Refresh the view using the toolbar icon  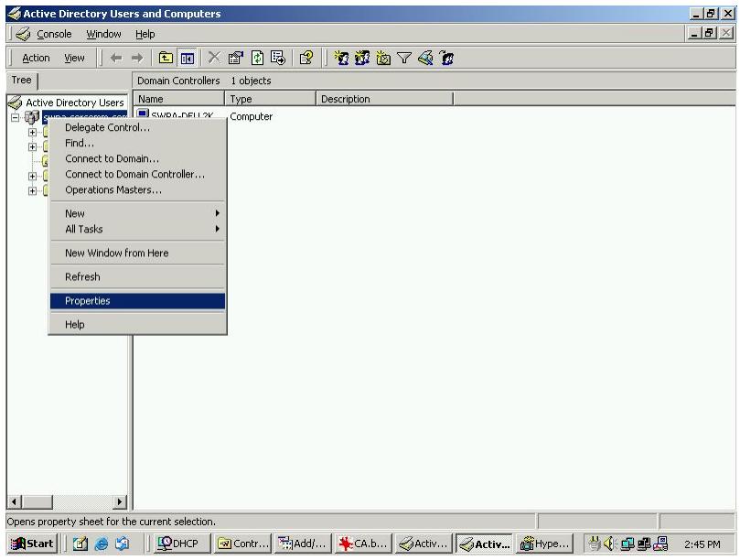point(257,57)
